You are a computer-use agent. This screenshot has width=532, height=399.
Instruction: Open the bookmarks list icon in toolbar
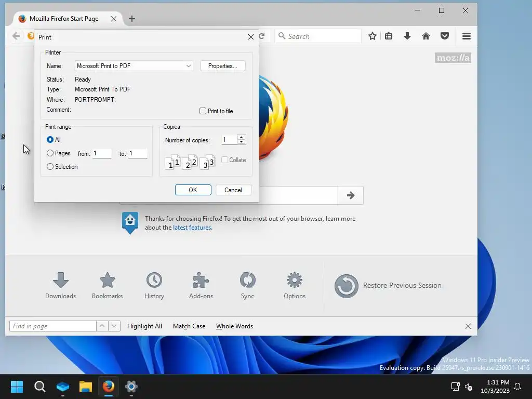coord(389,36)
